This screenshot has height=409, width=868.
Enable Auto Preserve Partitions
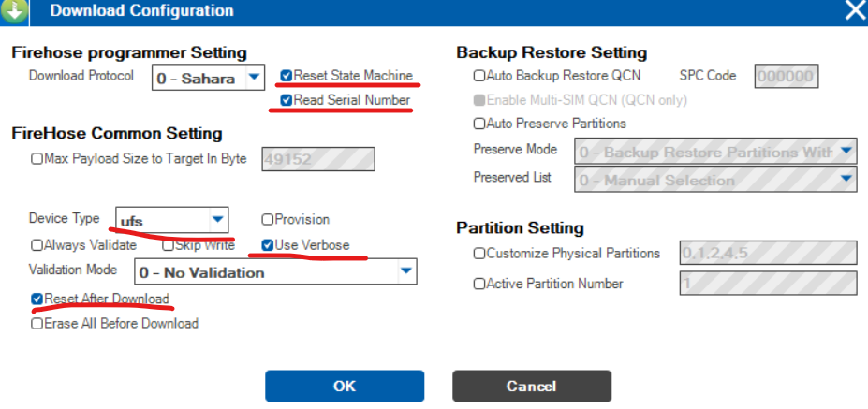point(479,124)
